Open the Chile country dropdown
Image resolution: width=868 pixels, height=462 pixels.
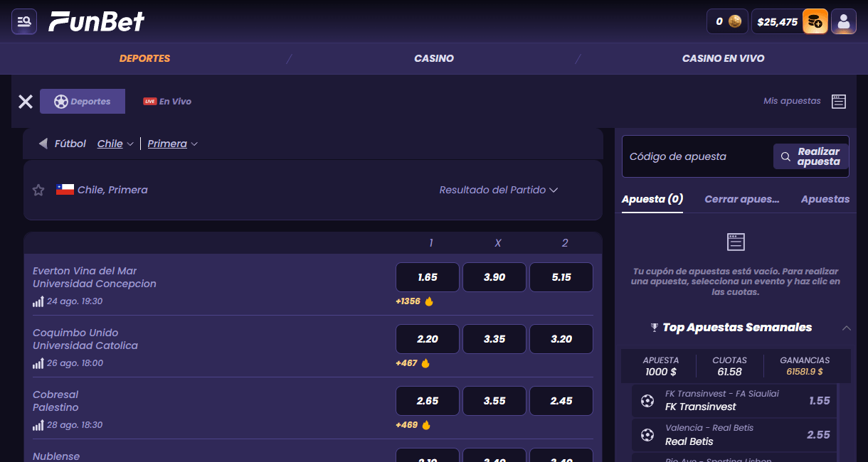click(116, 144)
